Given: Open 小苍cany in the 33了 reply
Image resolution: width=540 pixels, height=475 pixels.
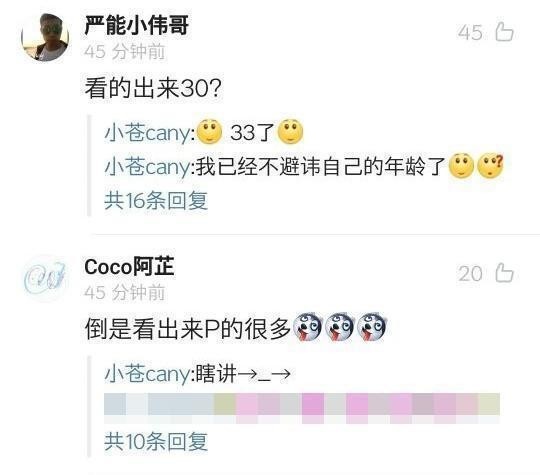Looking at the screenshot, I should [147, 133].
